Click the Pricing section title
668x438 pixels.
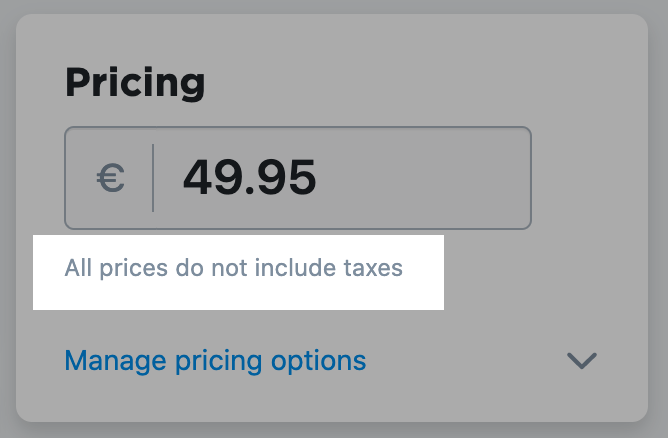(x=135, y=82)
